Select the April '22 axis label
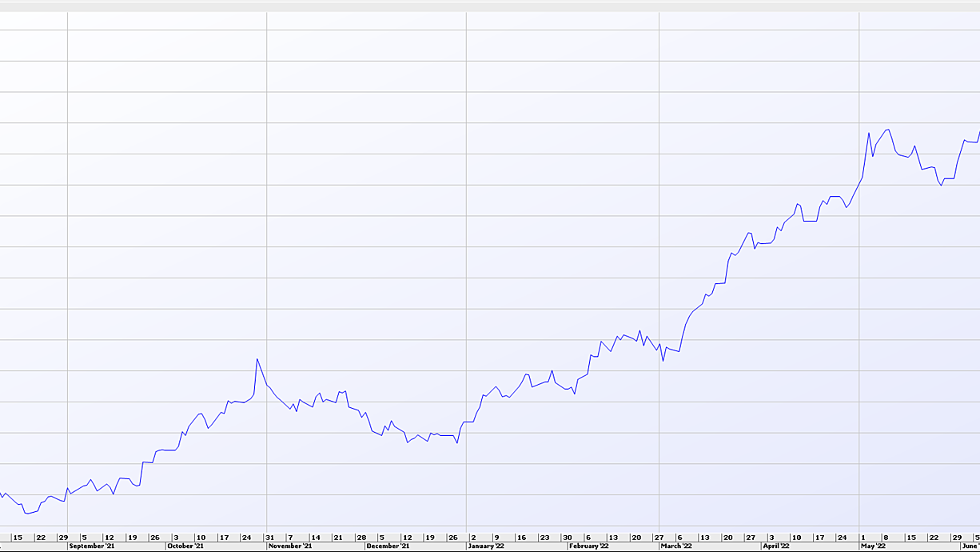This screenshot has height=552, width=980. point(776,546)
